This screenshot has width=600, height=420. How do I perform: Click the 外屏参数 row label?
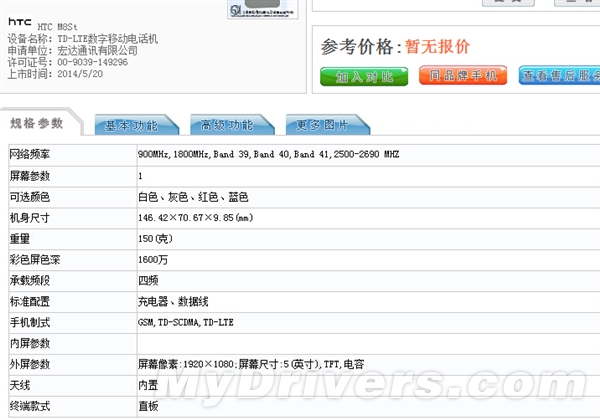[30, 365]
